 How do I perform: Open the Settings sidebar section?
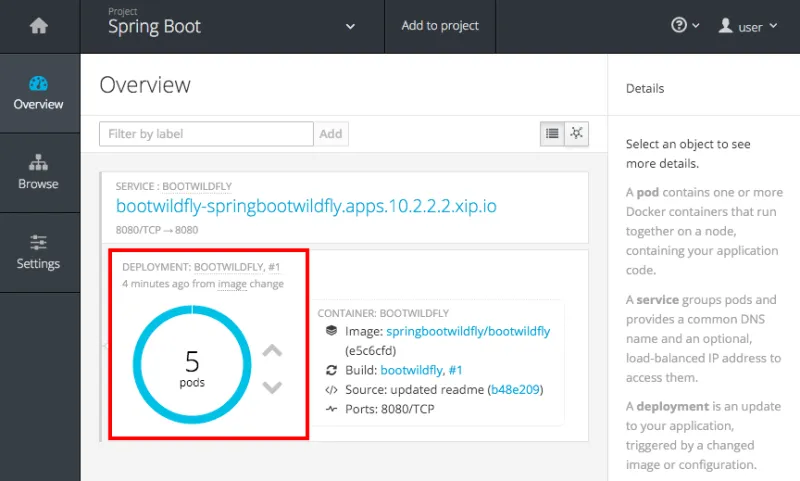tap(39, 252)
